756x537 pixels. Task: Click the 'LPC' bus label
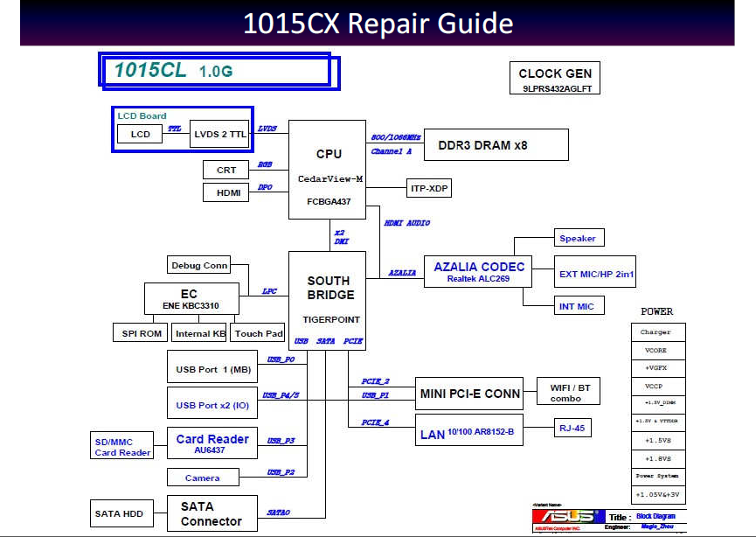point(269,291)
